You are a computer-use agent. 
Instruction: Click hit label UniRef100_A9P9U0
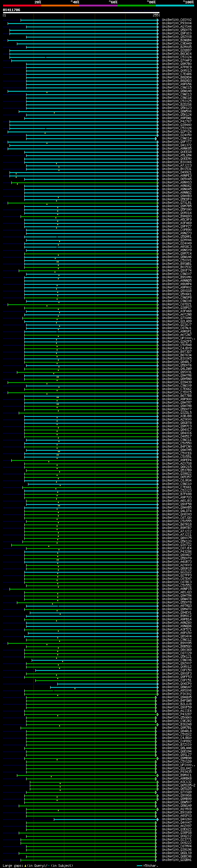(x=176, y=399)
